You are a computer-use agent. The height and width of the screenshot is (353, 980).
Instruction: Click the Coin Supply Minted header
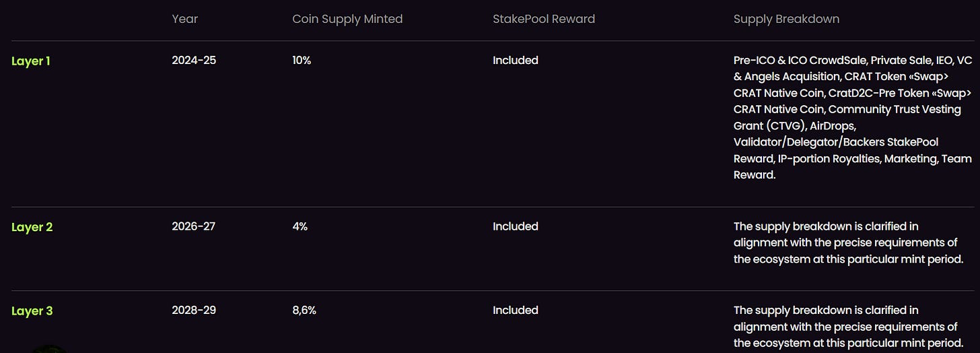(347, 19)
